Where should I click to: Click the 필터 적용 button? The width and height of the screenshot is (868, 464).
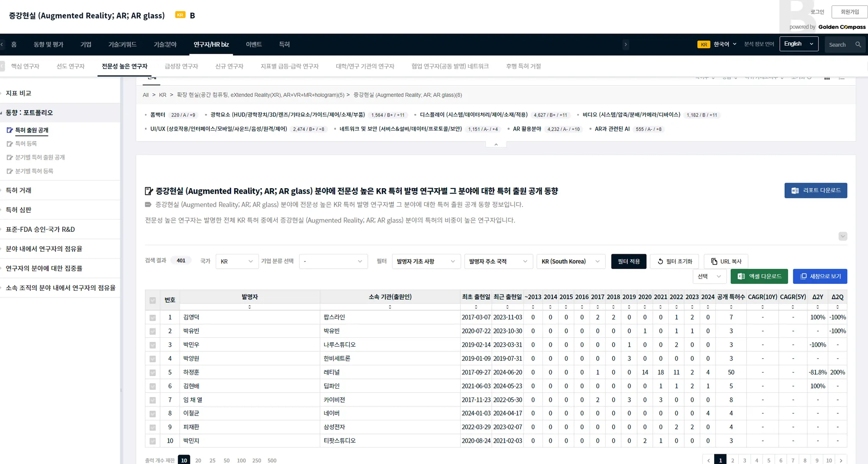pos(629,261)
